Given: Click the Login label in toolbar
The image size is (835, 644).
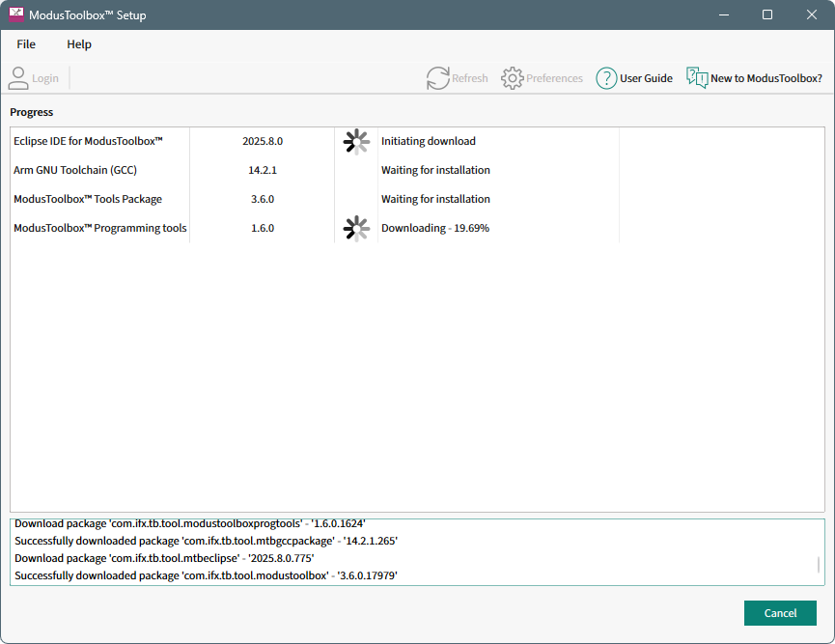Looking at the screenshot, I should click(45, 78).
